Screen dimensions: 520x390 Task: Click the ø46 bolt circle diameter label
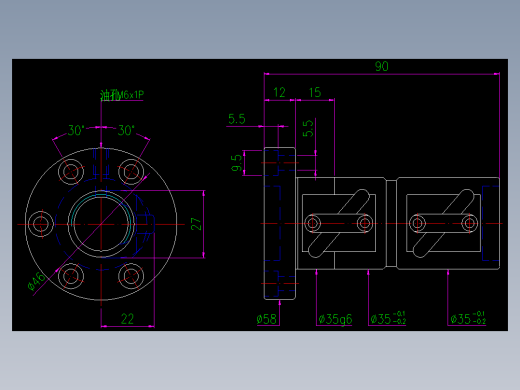tap(36, 281)
